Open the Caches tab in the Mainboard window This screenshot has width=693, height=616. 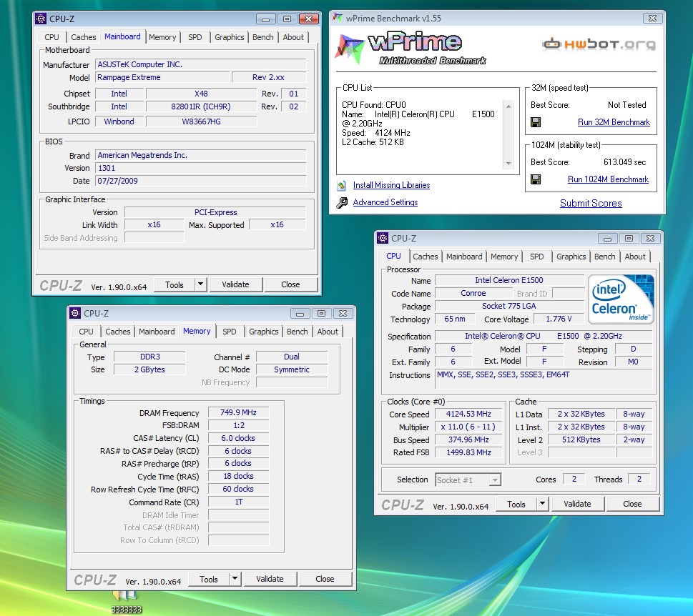pyautogui.click(x=84, y=37)
